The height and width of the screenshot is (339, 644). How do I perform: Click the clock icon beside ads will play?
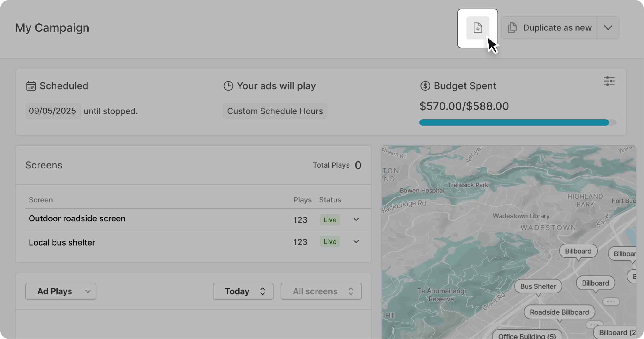coord(228,86)
